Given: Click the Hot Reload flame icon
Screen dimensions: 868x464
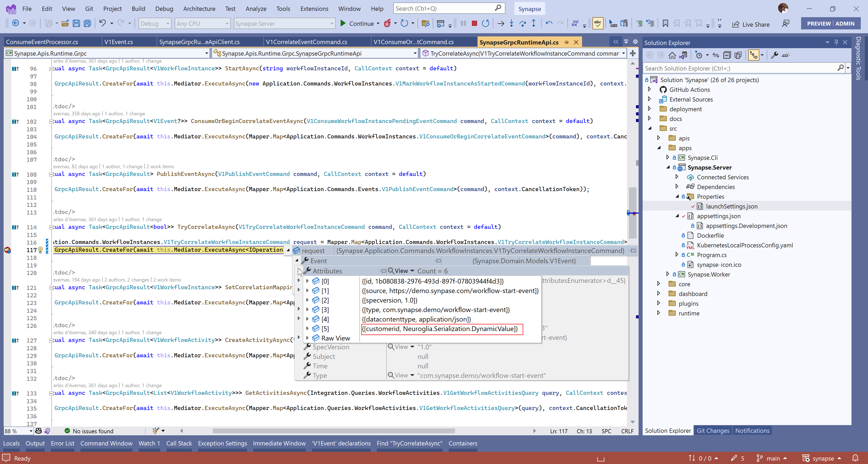Looking at the screenshot, I should (x=387, y=23).
